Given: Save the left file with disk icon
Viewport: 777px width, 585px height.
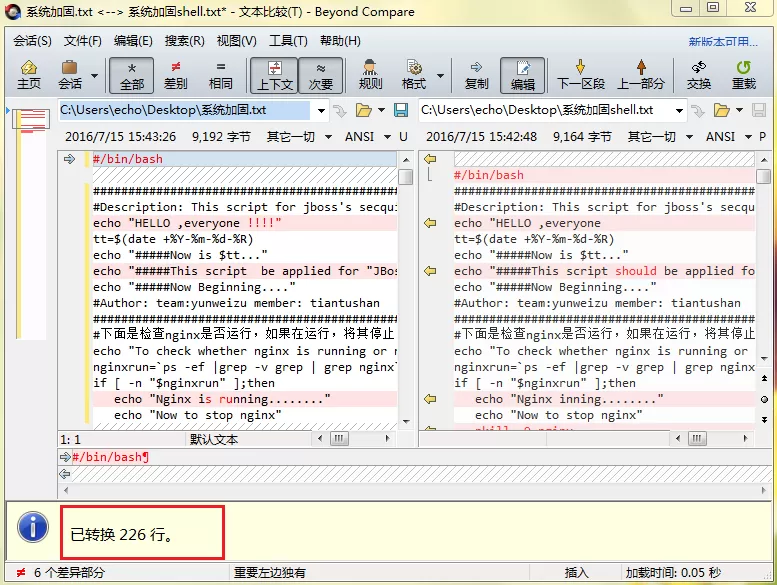Looking at the screenshot, I should tap(401, 110).
